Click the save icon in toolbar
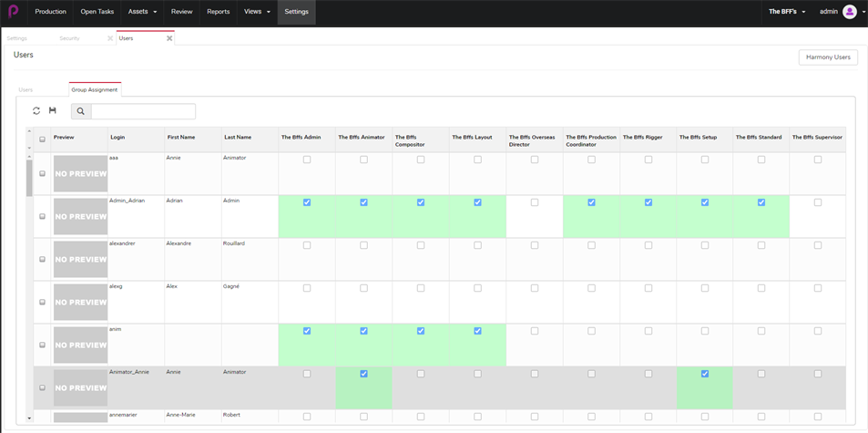868x433 pixels. (x=53, y=111)
